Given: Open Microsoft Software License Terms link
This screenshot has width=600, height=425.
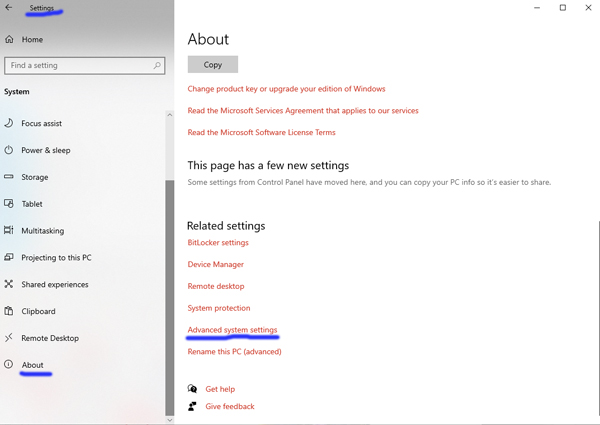Looking at the screenshot, I should click(261, 132).
